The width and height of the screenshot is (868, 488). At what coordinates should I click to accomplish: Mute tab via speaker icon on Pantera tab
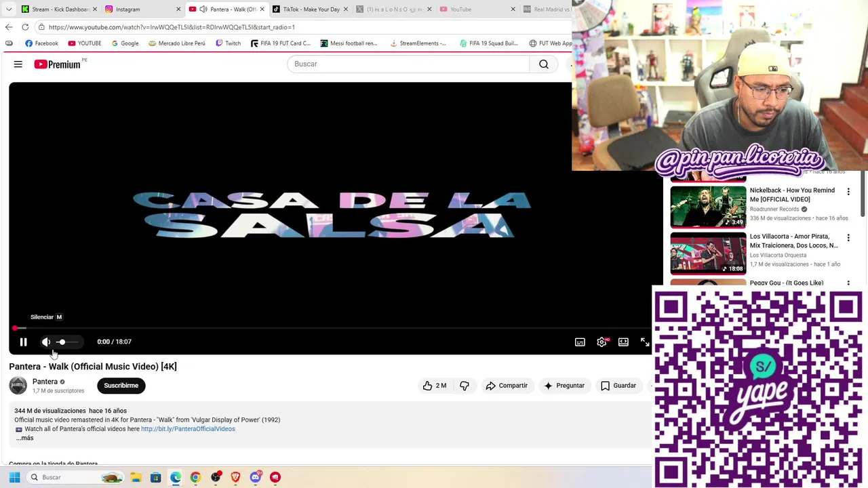(203, 9)
